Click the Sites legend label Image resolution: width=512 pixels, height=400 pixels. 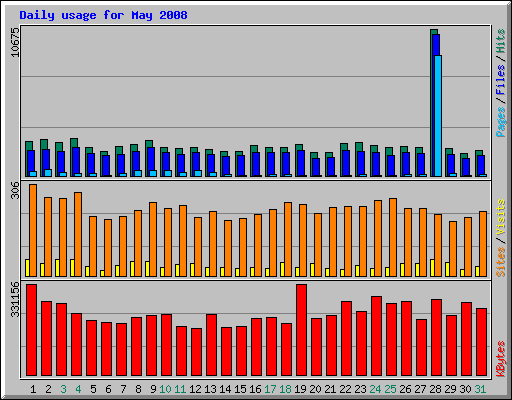[x=501, y=262]
